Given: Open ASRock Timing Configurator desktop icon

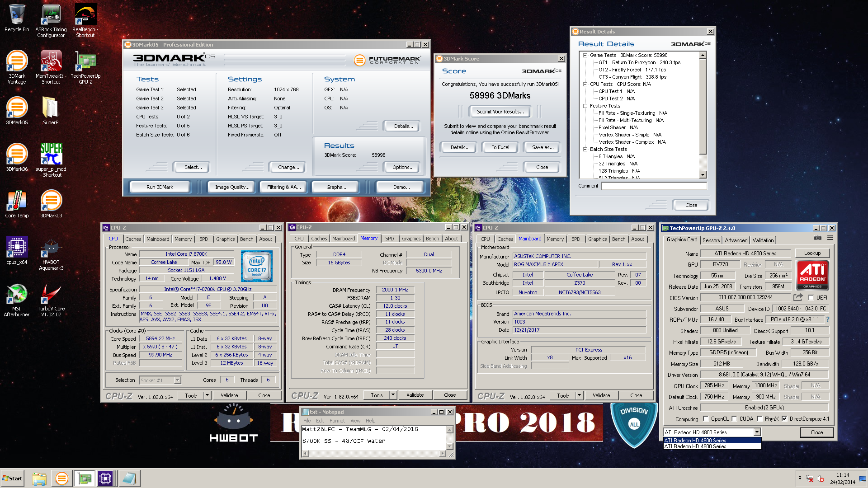Looking at the screenshot, I should click(x=51, y=21).
